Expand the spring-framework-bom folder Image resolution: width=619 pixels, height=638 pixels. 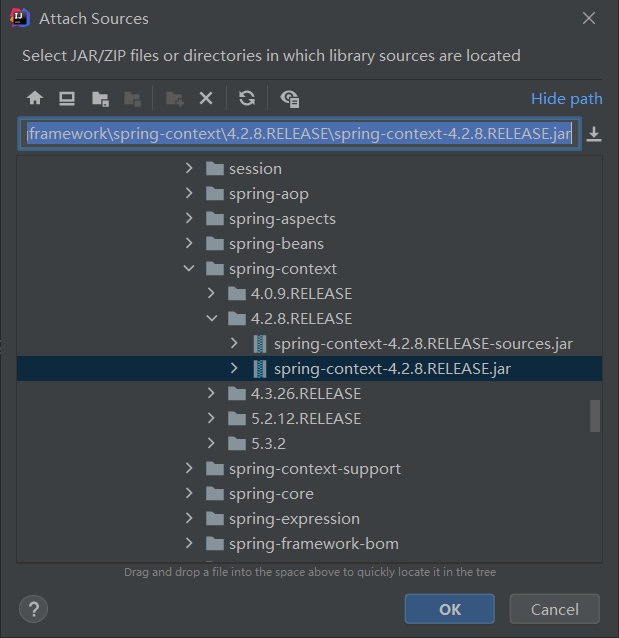[189, 543]
